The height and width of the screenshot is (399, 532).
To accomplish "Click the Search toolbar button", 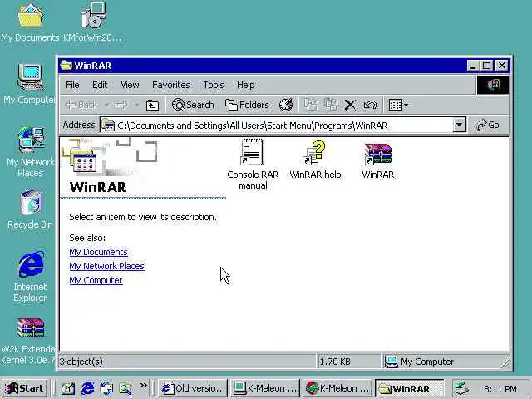I will (x=193, y=105).
